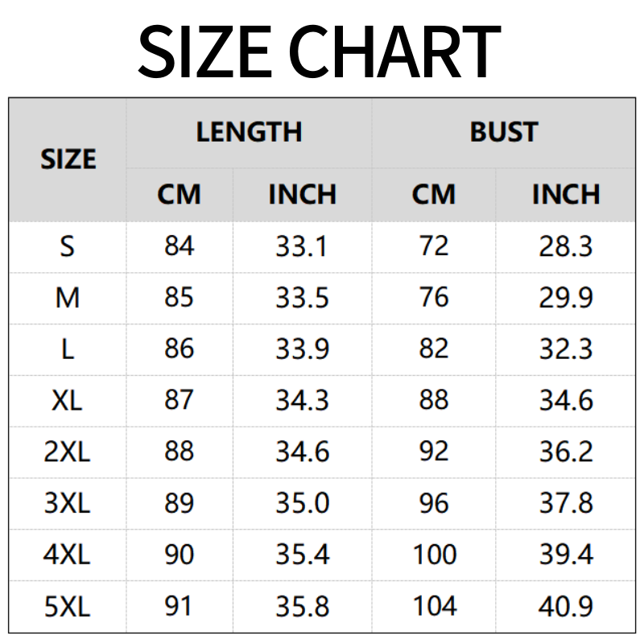
Task: Click the 104 cm bust cell
Action: point(435,606)
